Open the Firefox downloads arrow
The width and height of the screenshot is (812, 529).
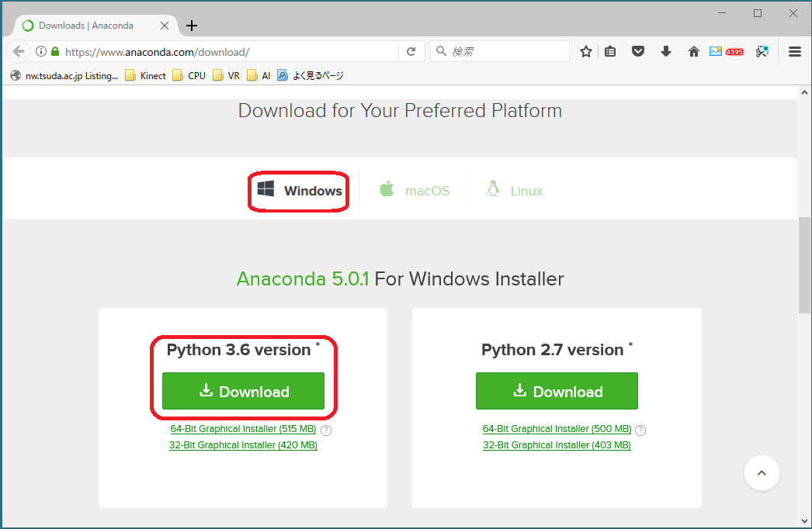pos(665,52)
